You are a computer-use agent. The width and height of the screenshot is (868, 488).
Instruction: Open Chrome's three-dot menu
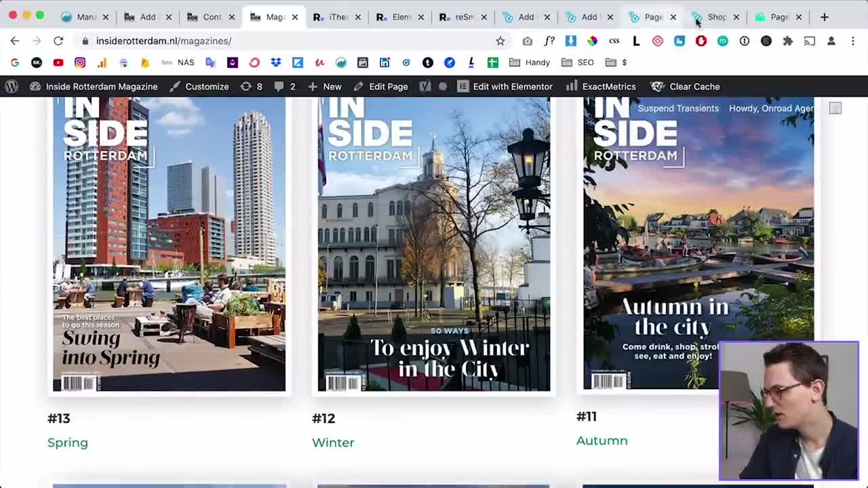[853, 41]
